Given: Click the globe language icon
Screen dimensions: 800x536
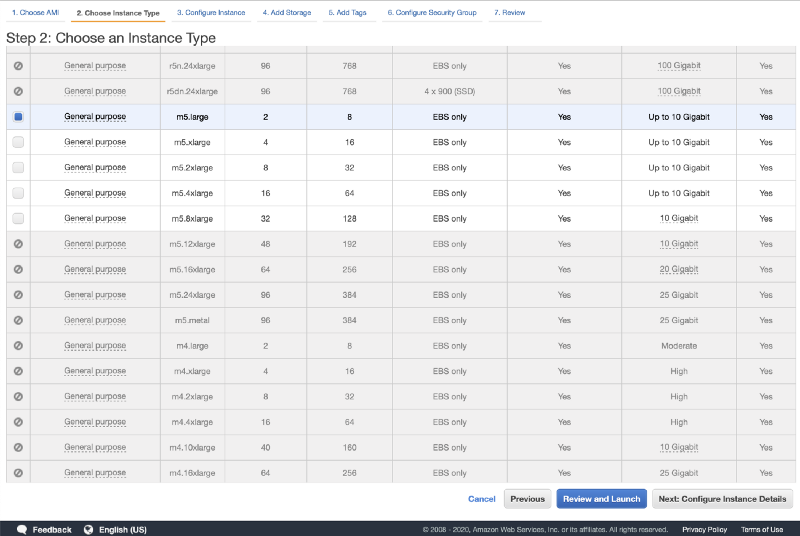Looking at the screenshot, I should 88,529.
